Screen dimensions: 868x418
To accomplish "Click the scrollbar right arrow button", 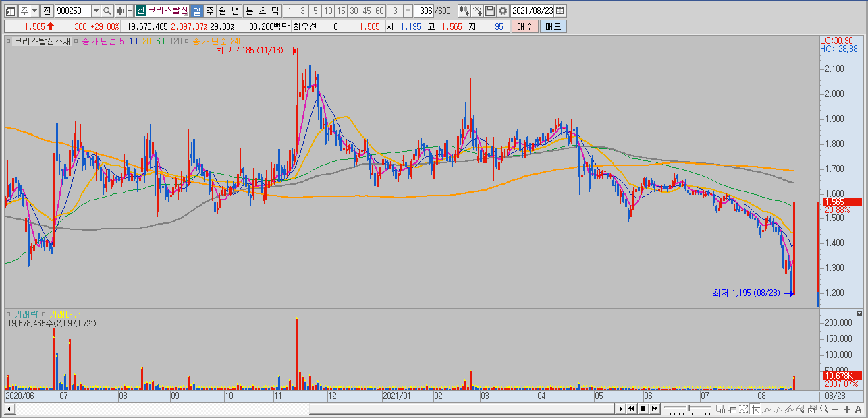I will [x=621, y=409].
